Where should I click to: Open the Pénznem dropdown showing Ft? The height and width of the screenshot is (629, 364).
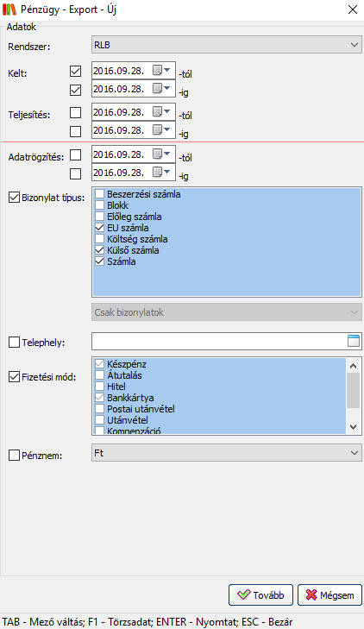pos(227,453)
